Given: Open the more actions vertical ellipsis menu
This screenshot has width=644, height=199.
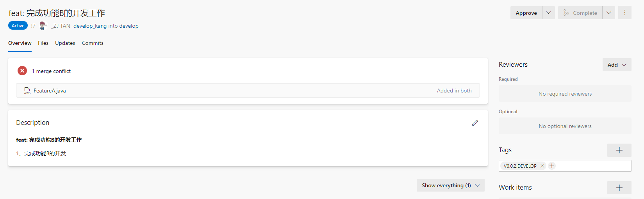Looking at the screenshot, I should (625, 13).
